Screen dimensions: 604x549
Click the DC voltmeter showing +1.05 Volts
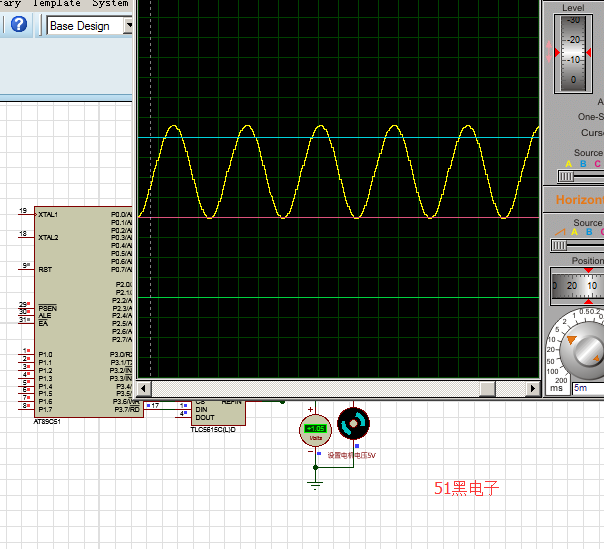coord(315,431)
